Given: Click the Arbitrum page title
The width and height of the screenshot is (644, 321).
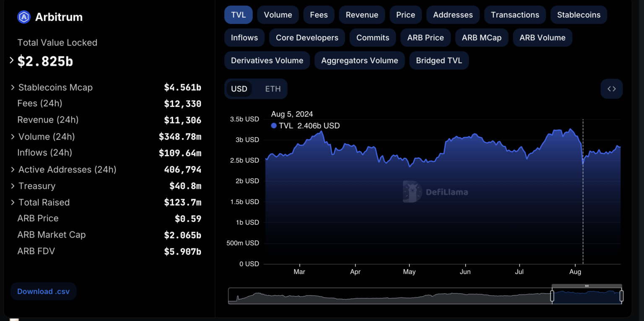Looking at the screenshot, I should coord(59,17).
